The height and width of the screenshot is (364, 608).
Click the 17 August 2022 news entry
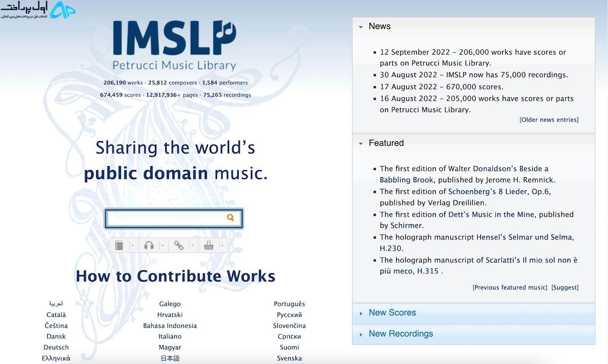pos(442,87)
